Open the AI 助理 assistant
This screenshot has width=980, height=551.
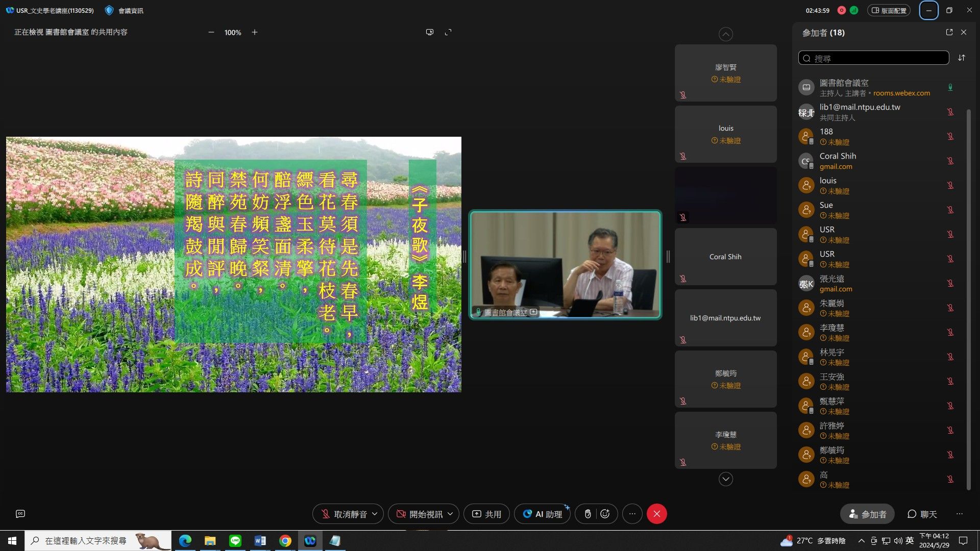542,514
